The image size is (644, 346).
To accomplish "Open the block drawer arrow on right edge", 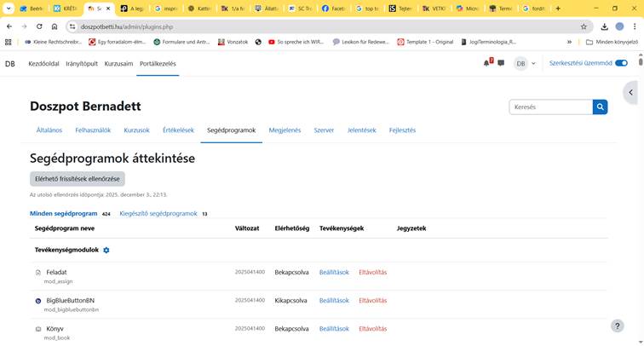I will [x=630, y=92].
